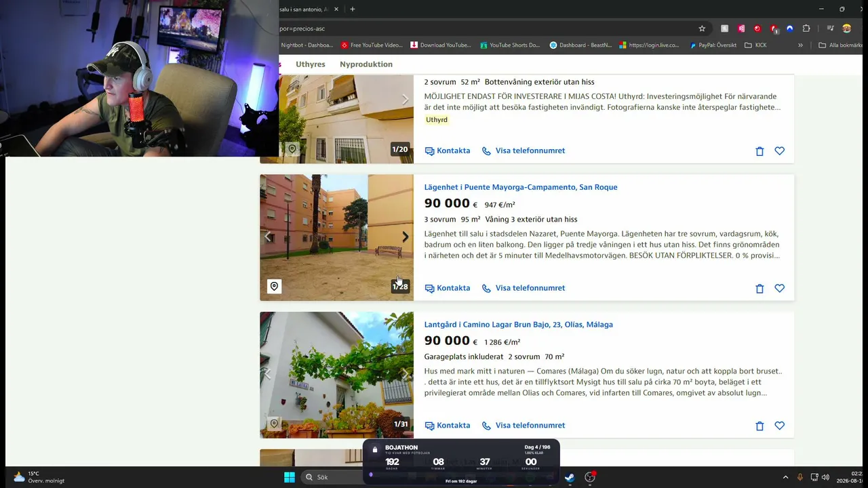Click the yellow 'Uthyrd' tag

[x=437, y=119]
